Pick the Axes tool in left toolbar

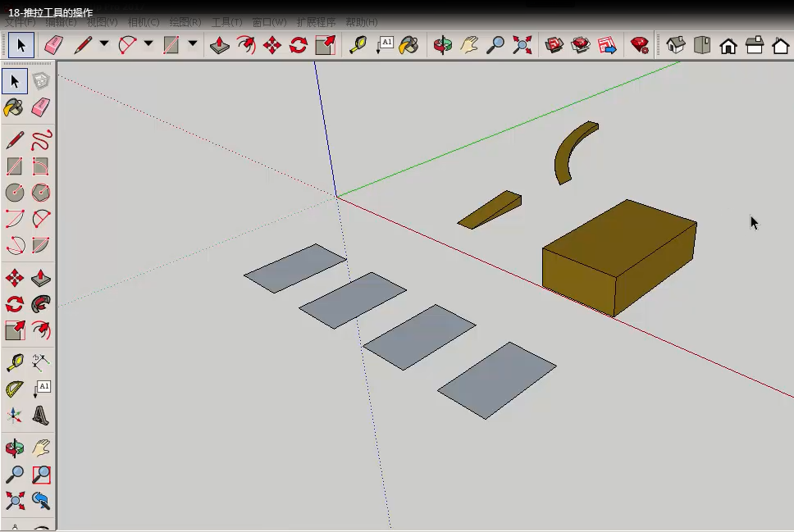coord(15,416)
